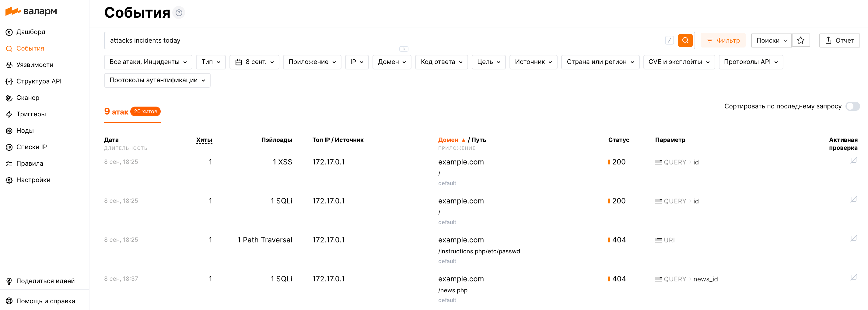Image resolution: width=868 pixels, height=310 pixels.
Task: Expand the Код ответа filter
Action: click(x=441, y=62)
